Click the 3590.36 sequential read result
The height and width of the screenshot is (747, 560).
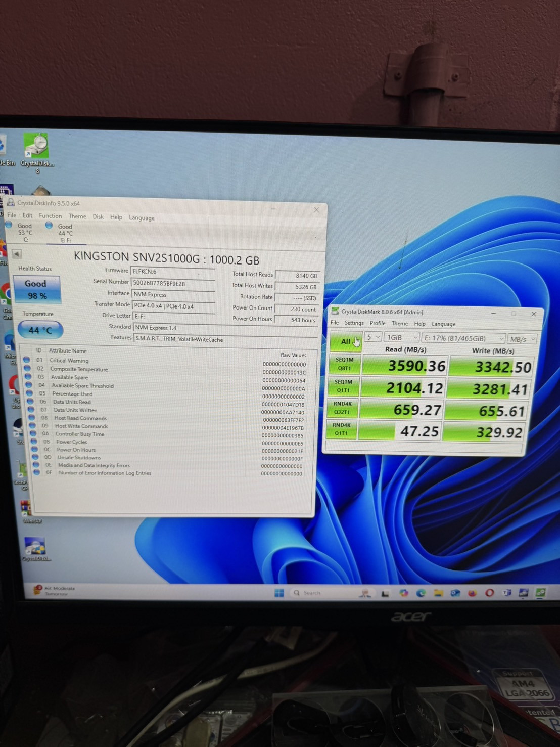[404, 366]
